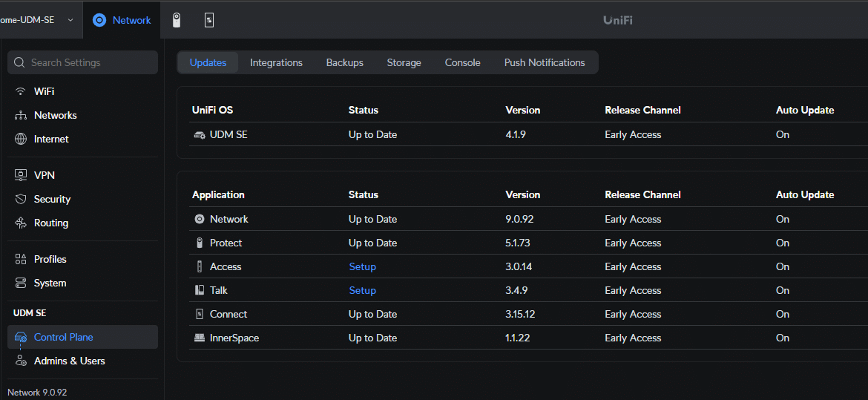Open the Push Notifications tab
The image size is (868, 400).
[544, 62]
